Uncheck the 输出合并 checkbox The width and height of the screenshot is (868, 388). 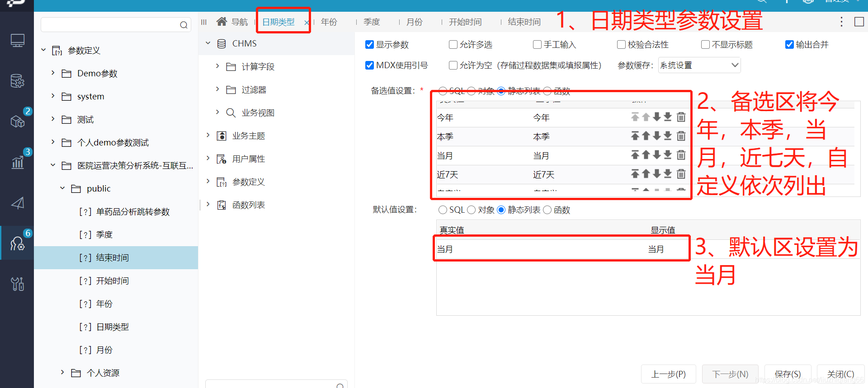coord(789,45)
